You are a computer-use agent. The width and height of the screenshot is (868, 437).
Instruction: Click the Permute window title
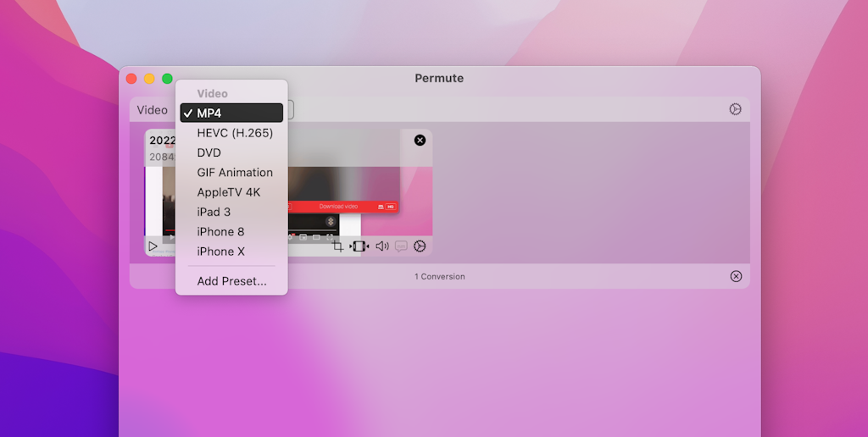click(x=440, y=78)
